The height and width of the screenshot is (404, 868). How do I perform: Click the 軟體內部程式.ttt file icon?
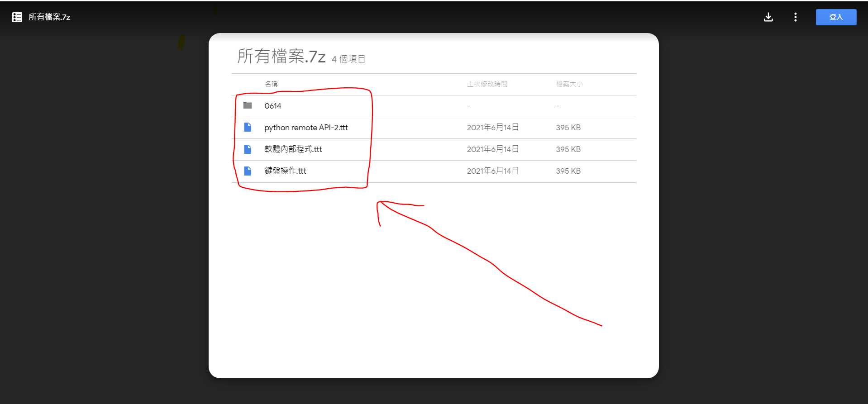tap(248, 149)
